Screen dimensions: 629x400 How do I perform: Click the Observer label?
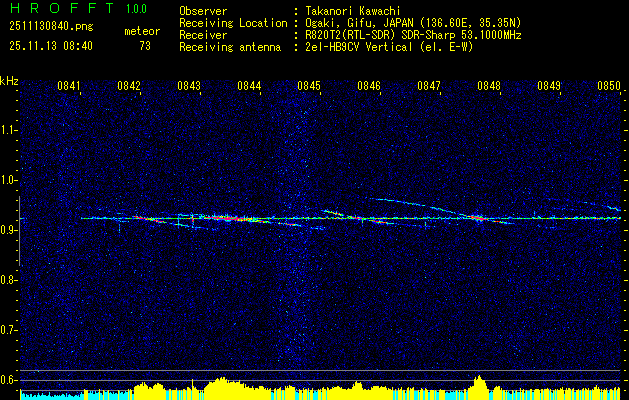[203, 11]
